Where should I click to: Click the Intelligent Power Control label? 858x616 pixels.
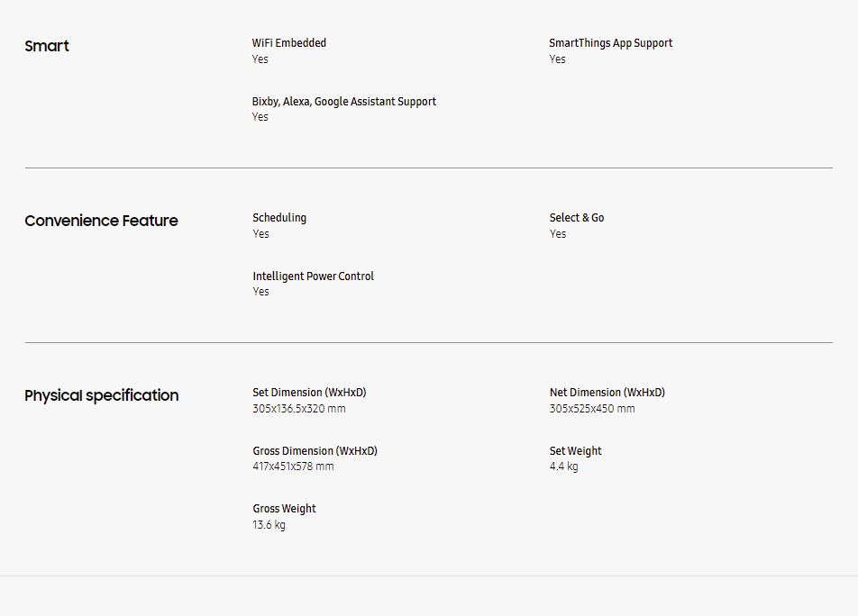tap(313, 276)
